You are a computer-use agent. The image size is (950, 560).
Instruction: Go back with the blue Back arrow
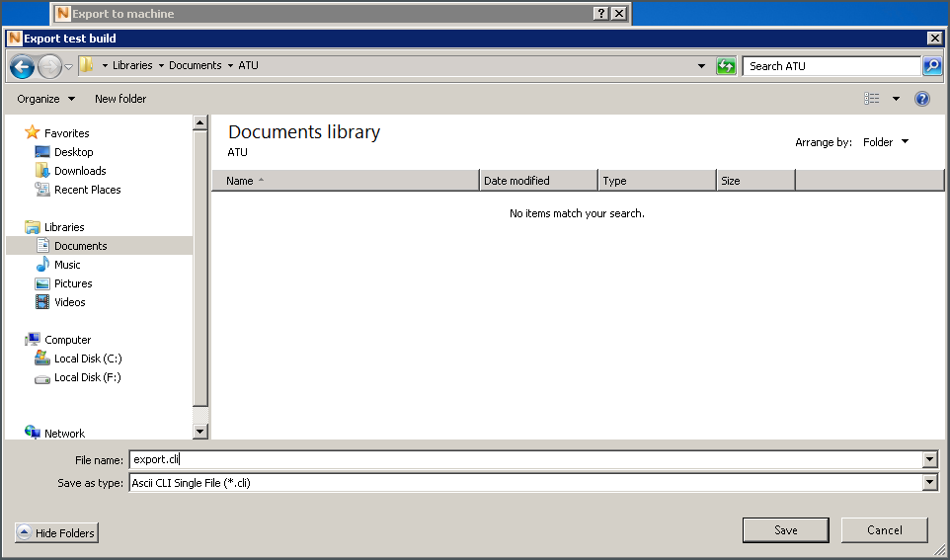pos(23,66)
